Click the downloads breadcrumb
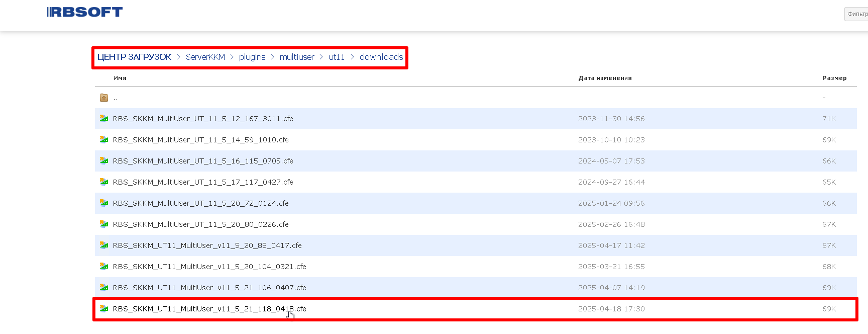 pos(381,57)
